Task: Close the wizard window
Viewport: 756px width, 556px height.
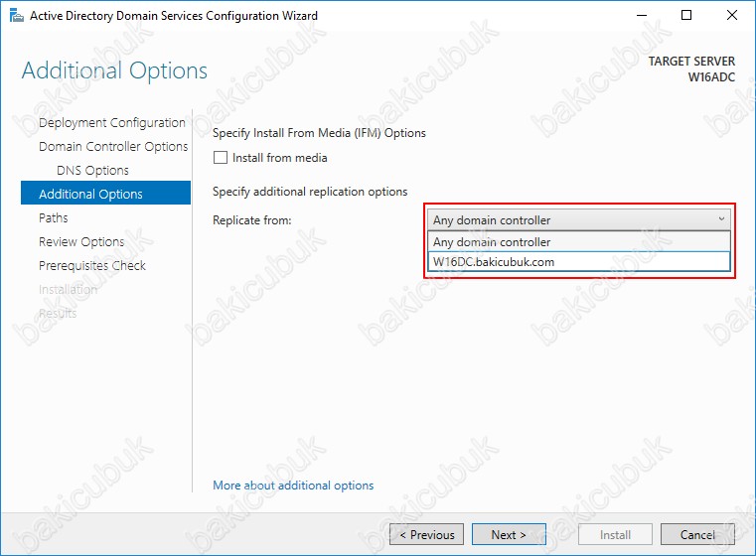Action: click(x=732, y=16)
